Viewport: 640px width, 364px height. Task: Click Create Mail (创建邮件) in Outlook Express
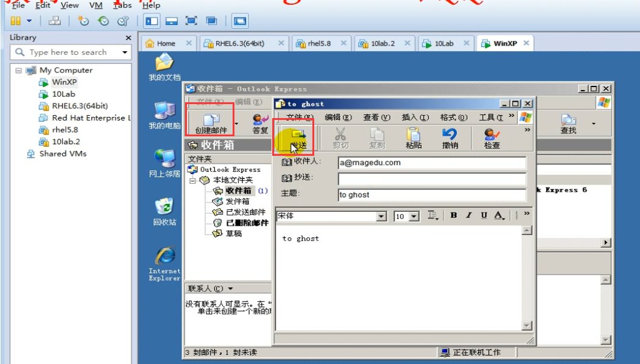tap(211, 124)
